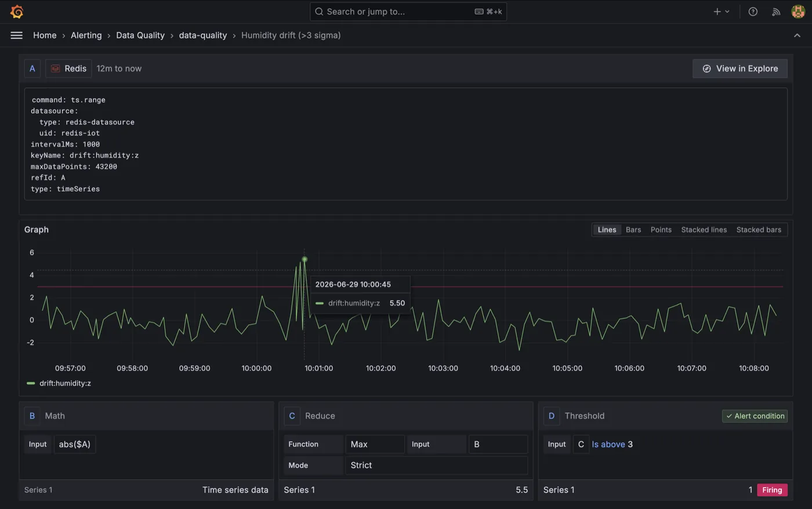The image size is (812, 509).
Task: Toggle drift:humidity:z legend series
Action: (x=65, y=383)
